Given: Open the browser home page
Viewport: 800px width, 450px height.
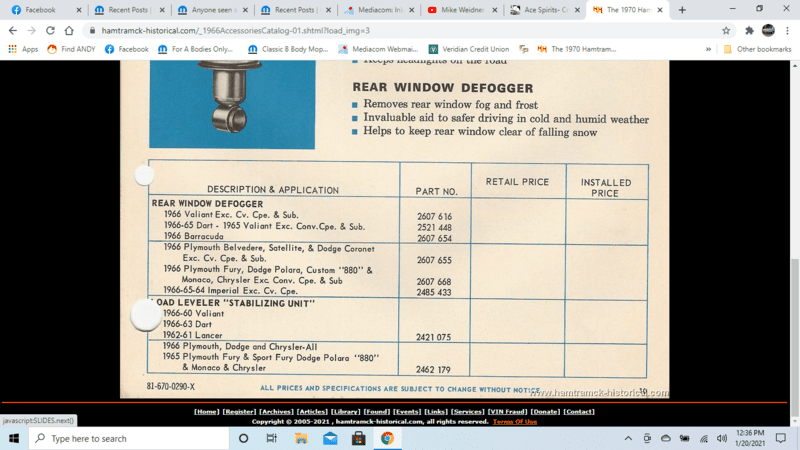Looking at the screenshot, I should click(x=69, y=31).
